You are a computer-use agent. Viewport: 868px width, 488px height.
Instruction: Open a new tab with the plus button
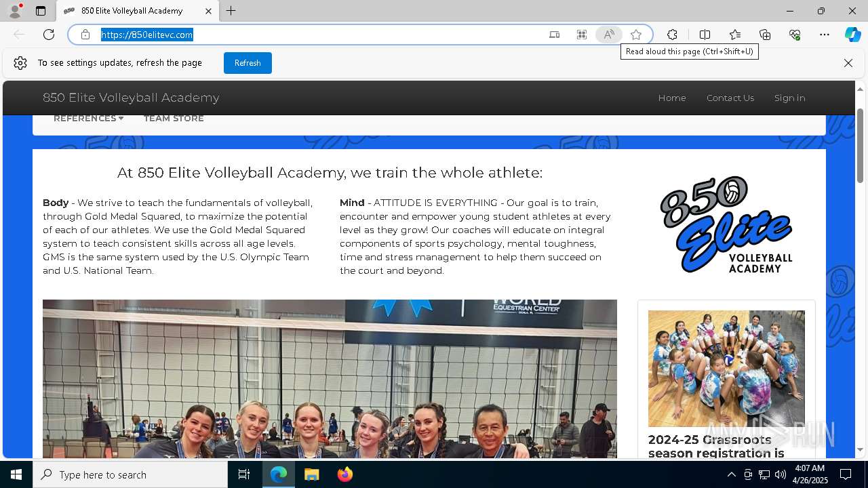click(x=231, y=11)
